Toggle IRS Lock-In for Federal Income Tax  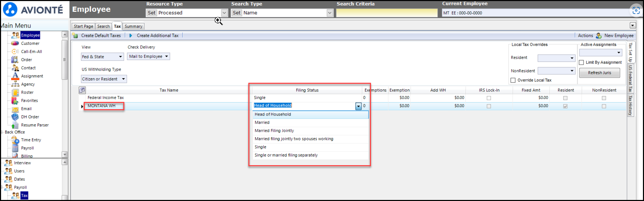click(489, 98)
